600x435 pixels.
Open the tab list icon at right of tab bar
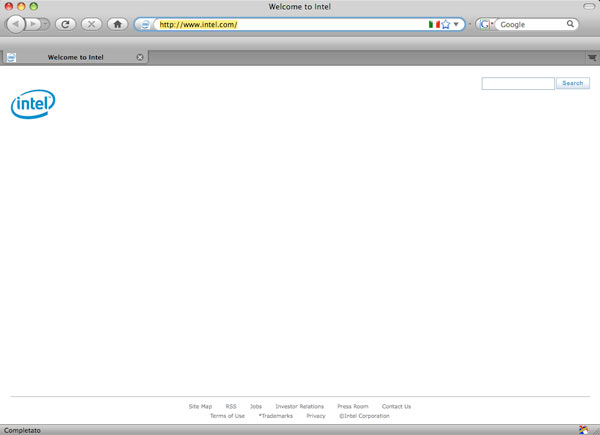point(591,58)
